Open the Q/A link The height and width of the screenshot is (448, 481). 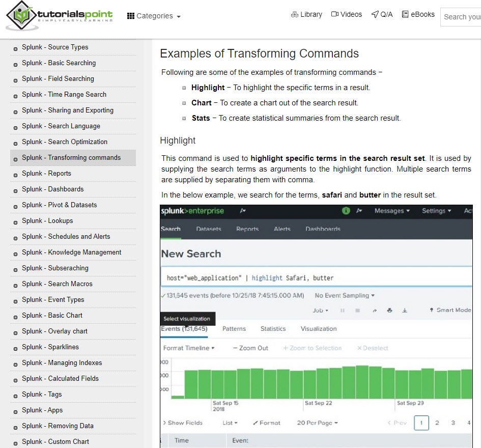[x=382, y=14]
